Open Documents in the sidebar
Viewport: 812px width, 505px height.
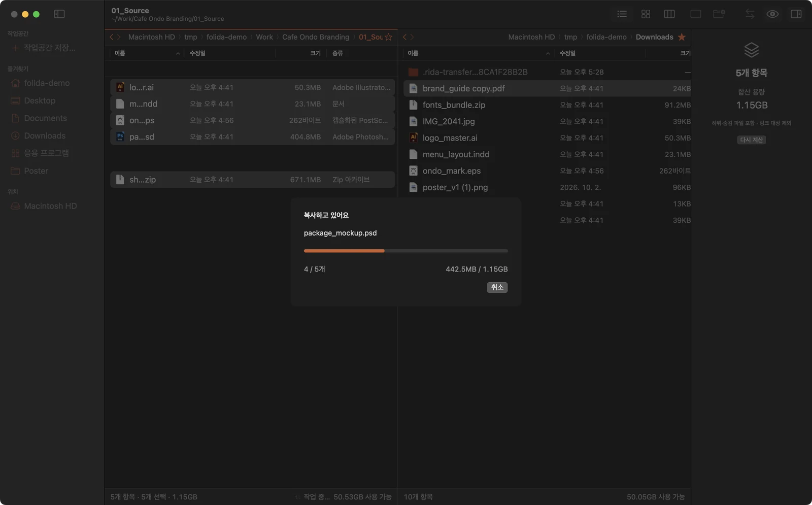point(45,118)
